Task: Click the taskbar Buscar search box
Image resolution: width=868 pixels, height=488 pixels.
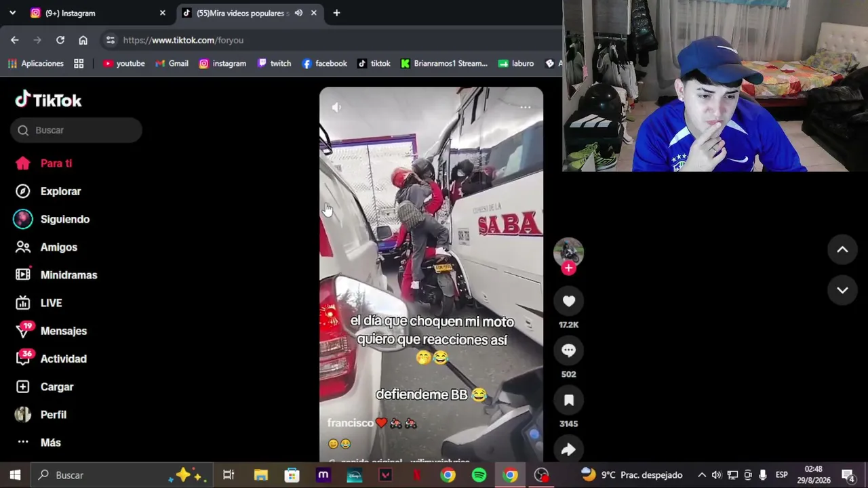Action: 122,475
